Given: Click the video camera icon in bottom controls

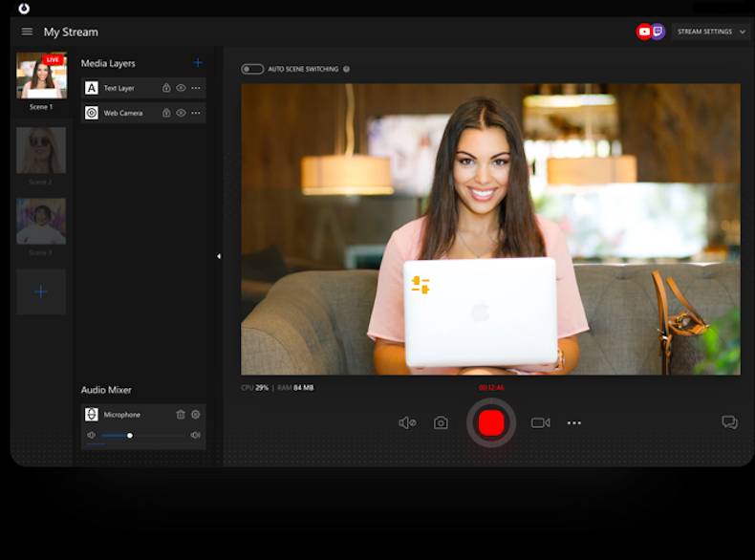Looking at the screenshot, I should pyautogui.click(x=540, y=422).
